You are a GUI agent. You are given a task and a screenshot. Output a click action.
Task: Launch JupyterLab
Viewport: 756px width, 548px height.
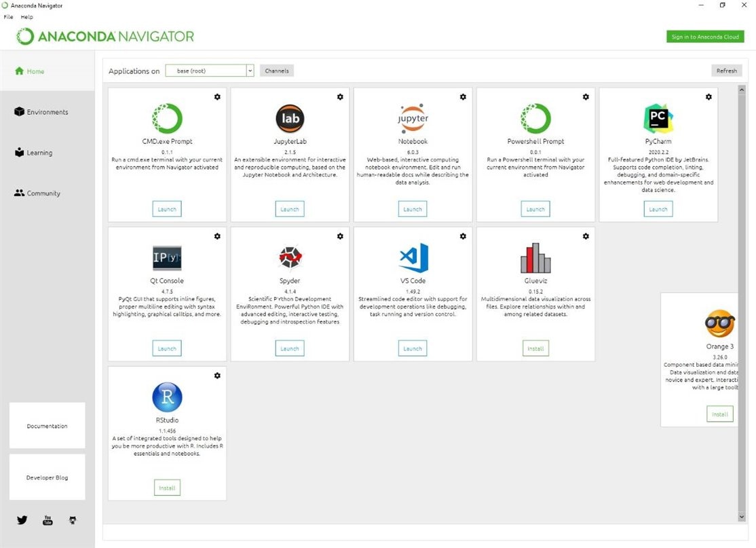(290, 209)
